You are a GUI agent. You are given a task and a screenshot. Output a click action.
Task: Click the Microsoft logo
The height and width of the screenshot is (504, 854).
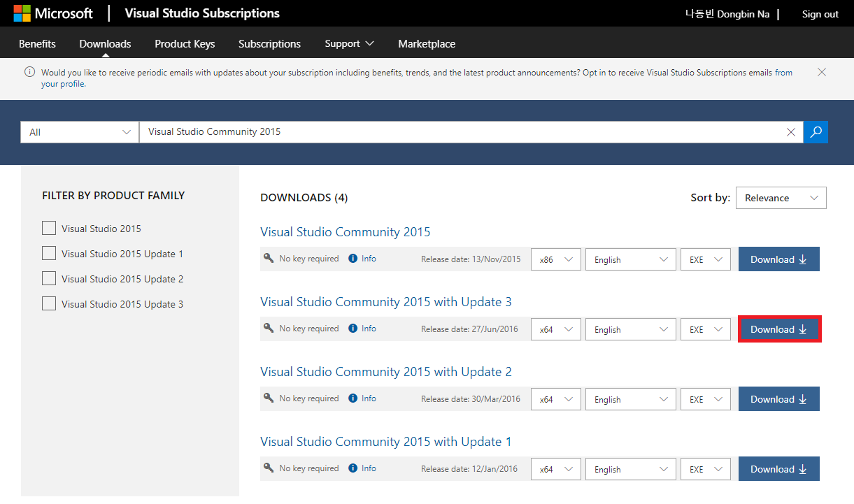pyautogui.click(x=53, y=13)
